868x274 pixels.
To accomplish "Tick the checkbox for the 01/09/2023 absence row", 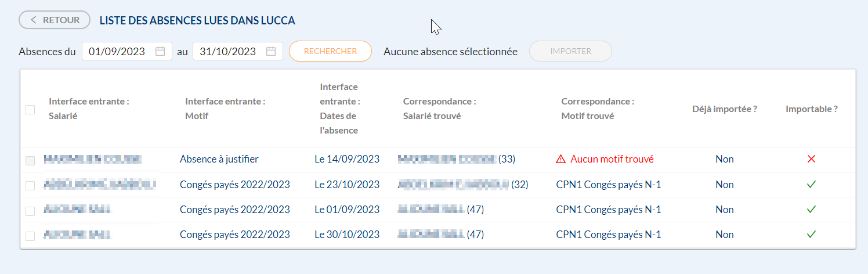I will (x=30, y=210).
